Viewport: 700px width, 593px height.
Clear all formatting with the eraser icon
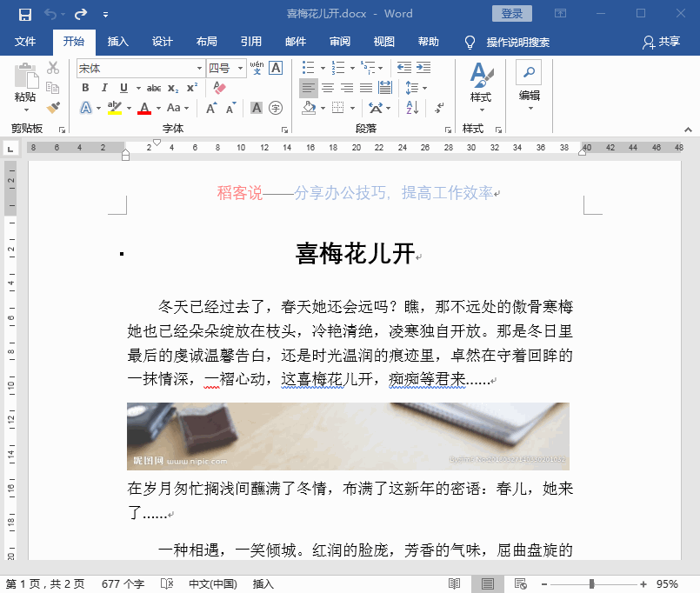(x=219, y=88)
